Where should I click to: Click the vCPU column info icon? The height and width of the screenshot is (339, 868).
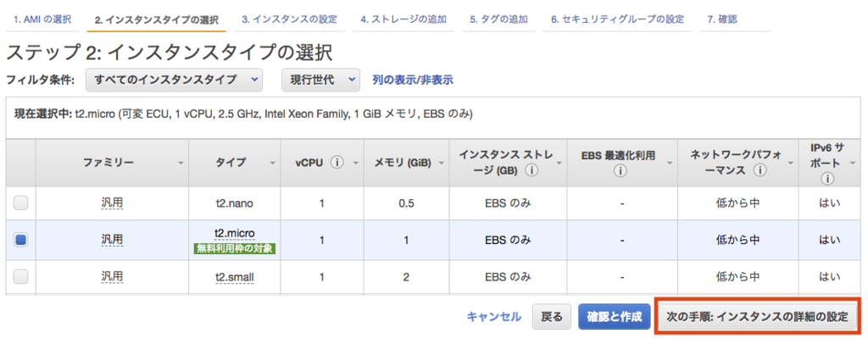(337, 162)
